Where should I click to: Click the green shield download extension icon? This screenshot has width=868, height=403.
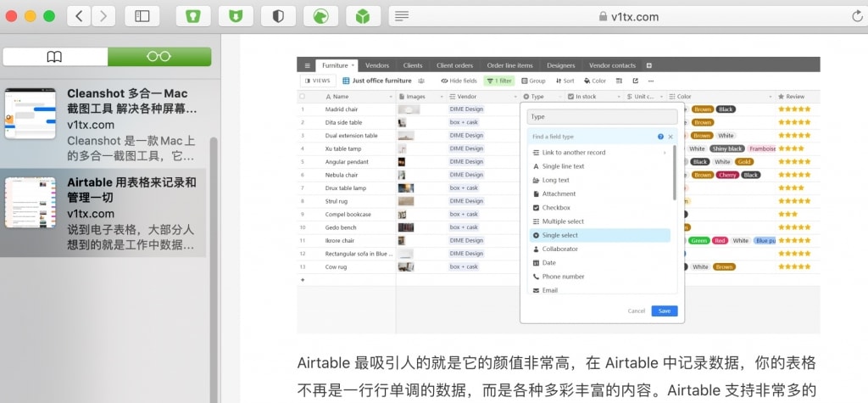(236, 16)
